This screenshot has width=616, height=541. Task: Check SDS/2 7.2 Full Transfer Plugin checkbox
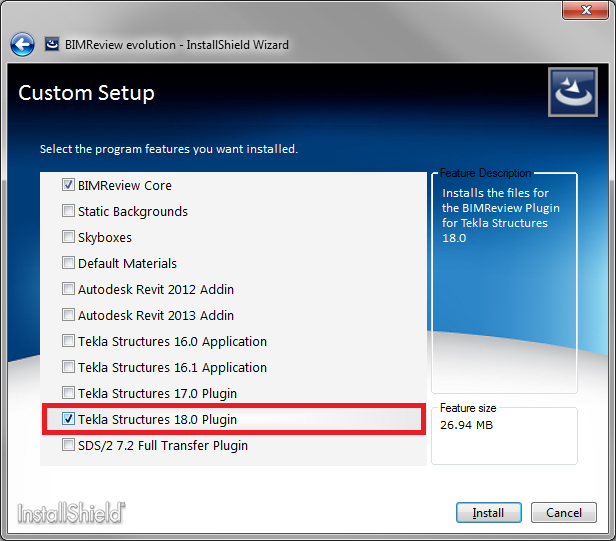point(68,445)
